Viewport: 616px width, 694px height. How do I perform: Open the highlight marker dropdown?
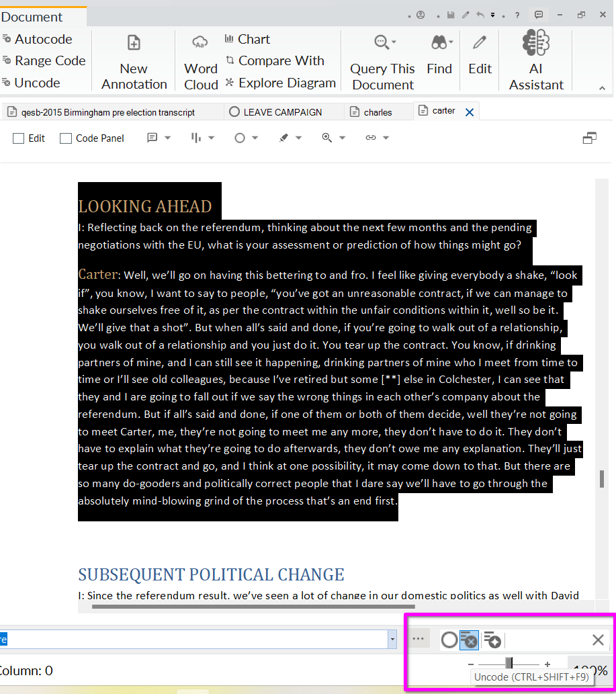click(290, 138)
